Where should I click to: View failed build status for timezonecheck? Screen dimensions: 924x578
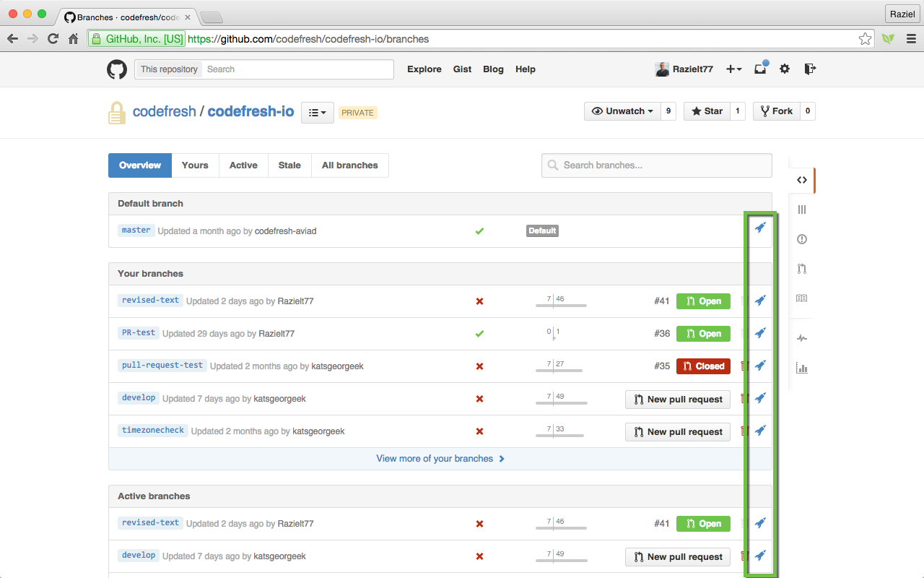479,431
